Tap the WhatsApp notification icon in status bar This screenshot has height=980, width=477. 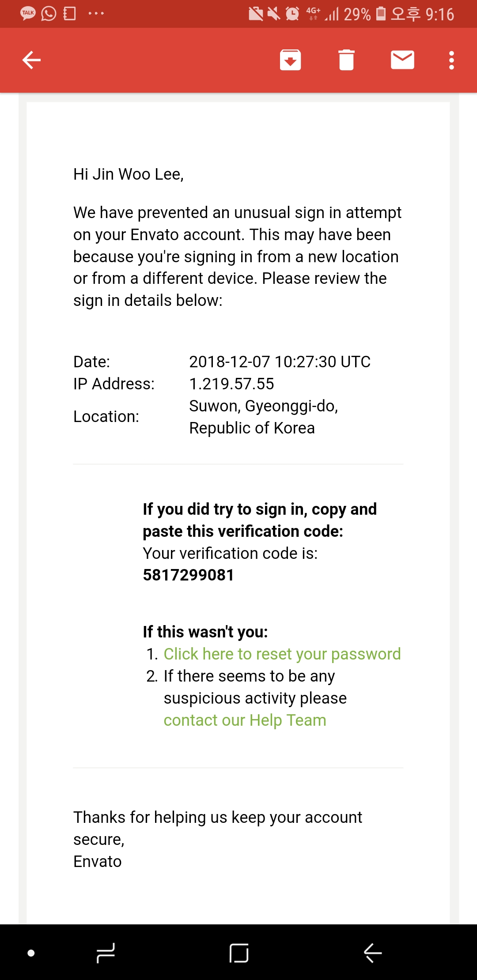49,13
